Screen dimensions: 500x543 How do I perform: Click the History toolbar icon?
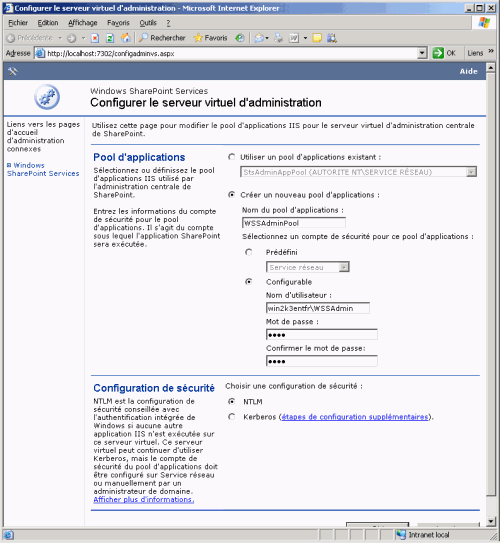coord(240,38)
